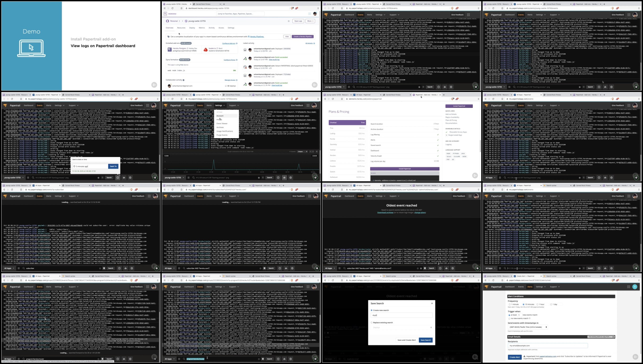Select the 1 minute frequency radio
The image size is (643, 364).
coord(510,304)
